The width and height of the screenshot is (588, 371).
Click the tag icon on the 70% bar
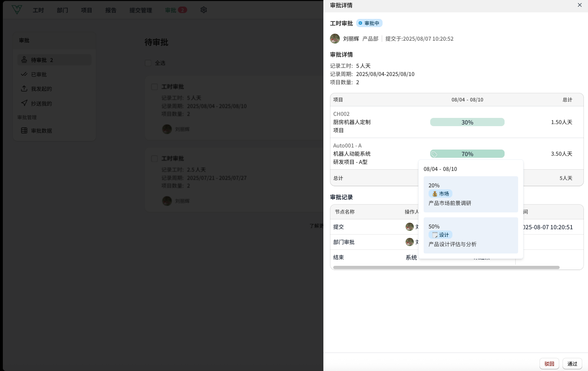pos(434,154)
